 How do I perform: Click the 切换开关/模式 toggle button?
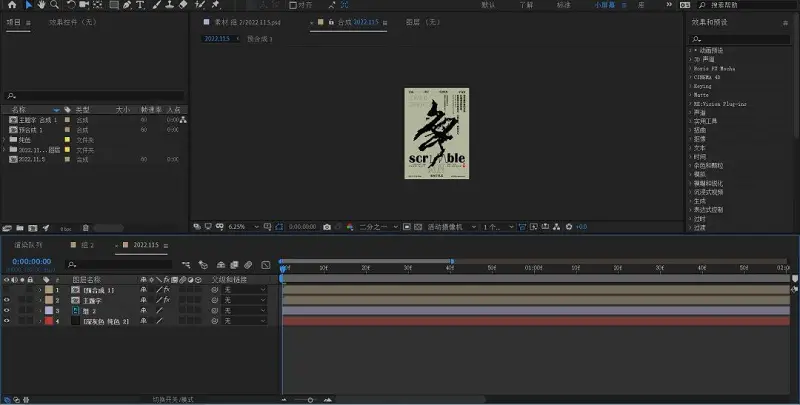pyautogui.click(x=173, y=400)
